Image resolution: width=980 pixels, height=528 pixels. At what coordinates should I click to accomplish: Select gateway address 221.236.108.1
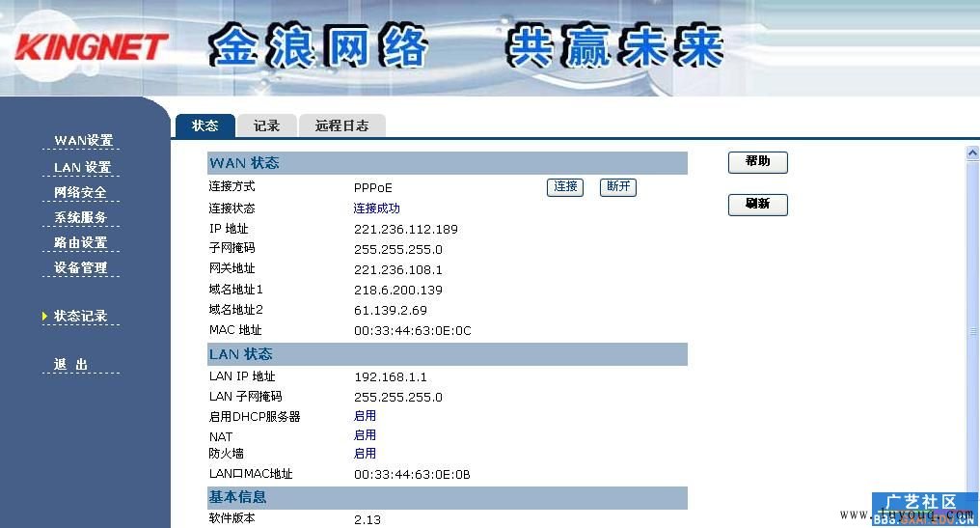pos(398,270)
